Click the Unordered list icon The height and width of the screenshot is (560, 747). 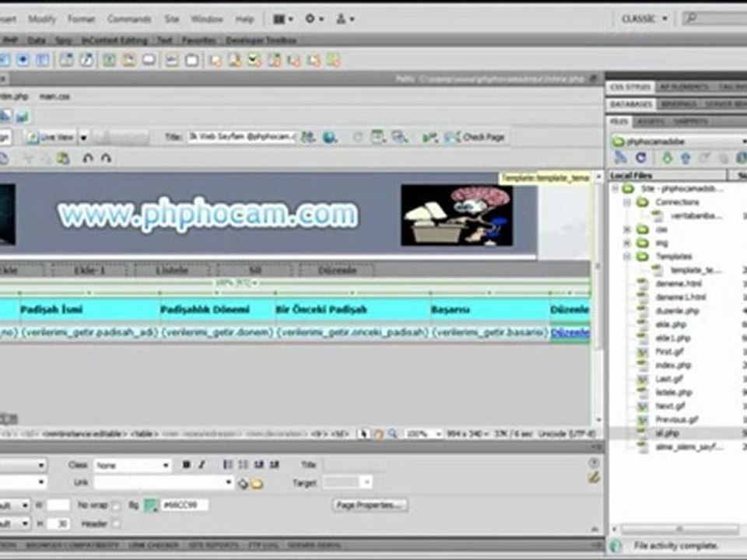click(228, 464)
